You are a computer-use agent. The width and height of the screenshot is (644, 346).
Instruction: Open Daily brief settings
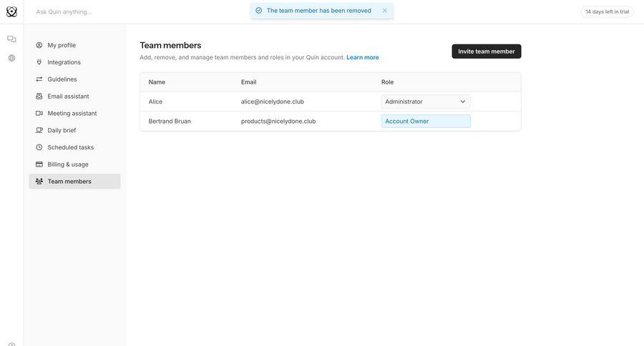click(x=74, y=130)
